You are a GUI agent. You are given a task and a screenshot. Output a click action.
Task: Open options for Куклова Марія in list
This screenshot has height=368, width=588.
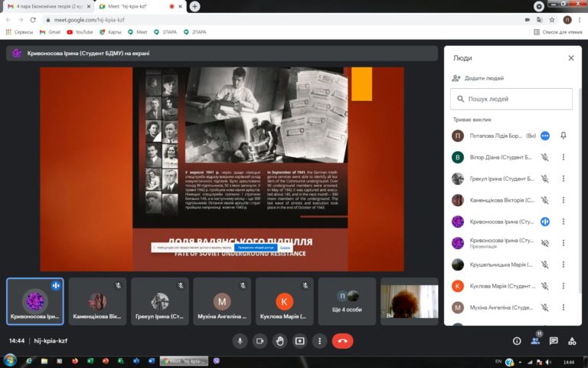[x=563, y=286]
